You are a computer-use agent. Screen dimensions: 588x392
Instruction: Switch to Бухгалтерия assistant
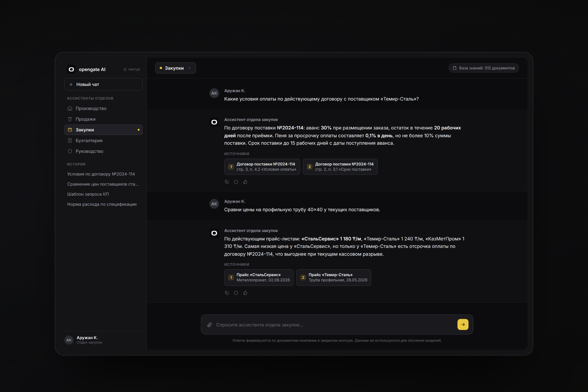coord(103,141)
